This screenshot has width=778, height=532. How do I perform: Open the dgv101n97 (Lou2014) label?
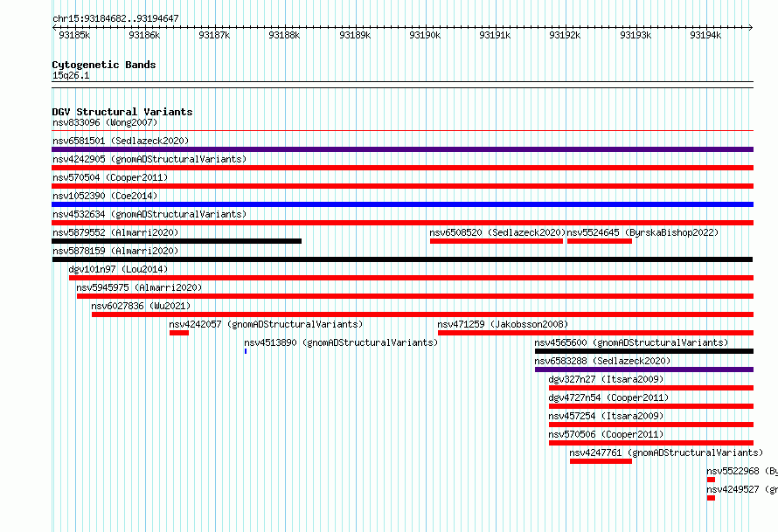click(x=118, y=269)
